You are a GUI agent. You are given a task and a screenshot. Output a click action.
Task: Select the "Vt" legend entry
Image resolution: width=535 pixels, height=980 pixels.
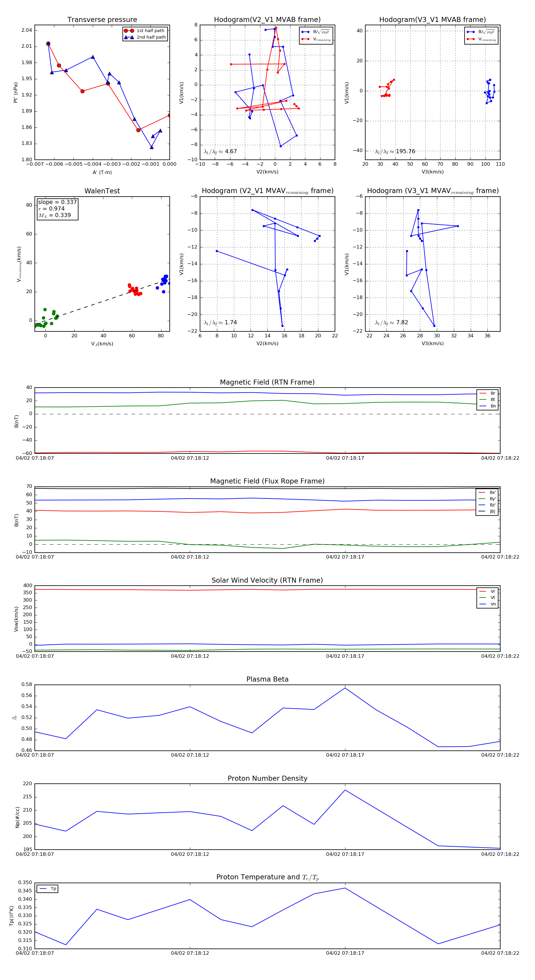pyautogui.click(x=487, y=598)
